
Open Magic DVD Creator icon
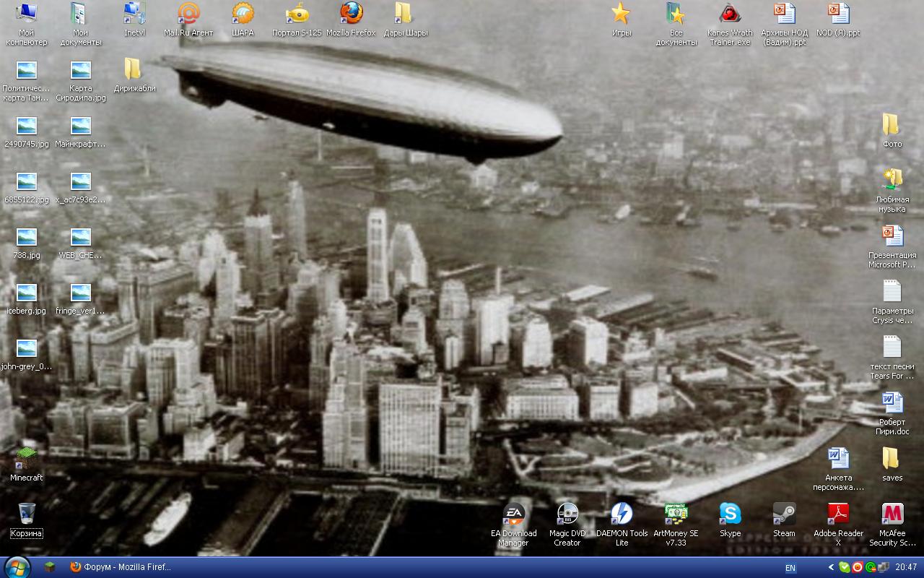pos(567,514)
